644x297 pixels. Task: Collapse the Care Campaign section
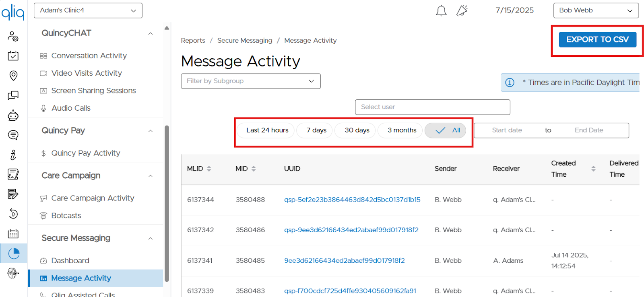pyautogui.click(x=151, y=176)
